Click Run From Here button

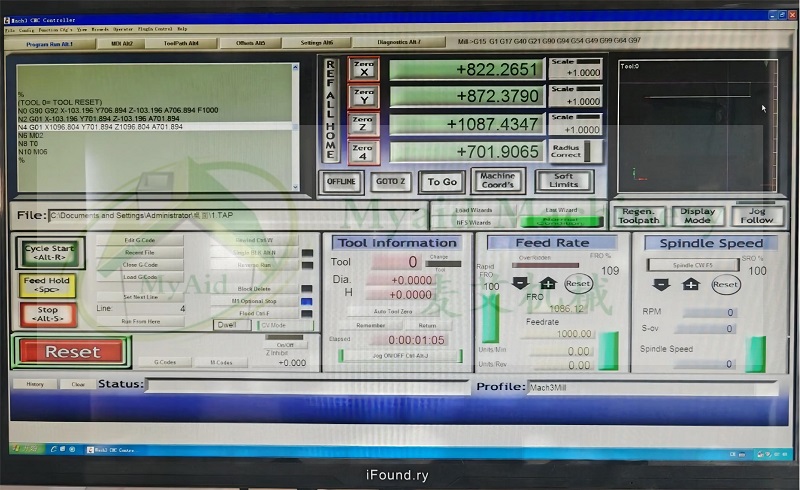141,322
